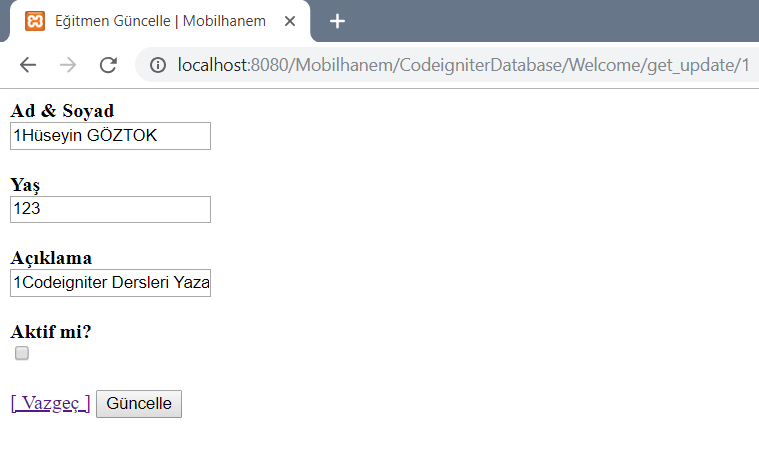Open a new tab with the plus button
759x451 pixels.
[x=337, y=20]
